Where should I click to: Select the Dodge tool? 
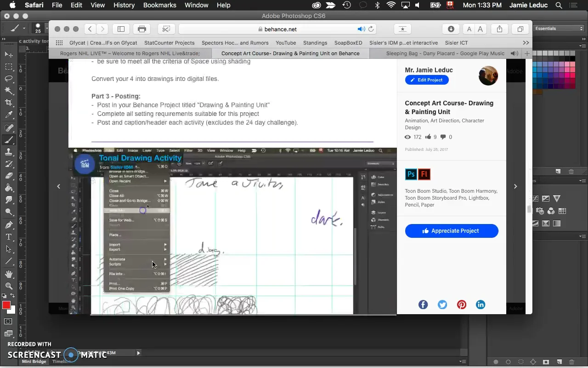[x=9, y=212]
